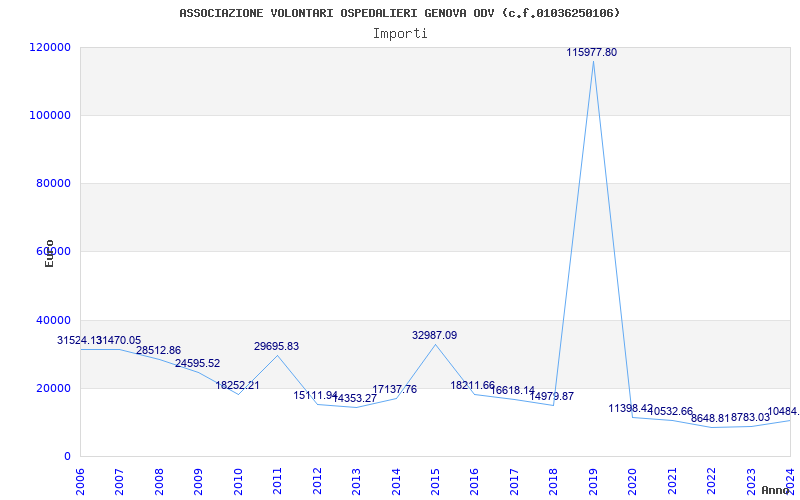Click the 2014 x-axis year label
Screen dimensions: 800x500
(396, 482)
